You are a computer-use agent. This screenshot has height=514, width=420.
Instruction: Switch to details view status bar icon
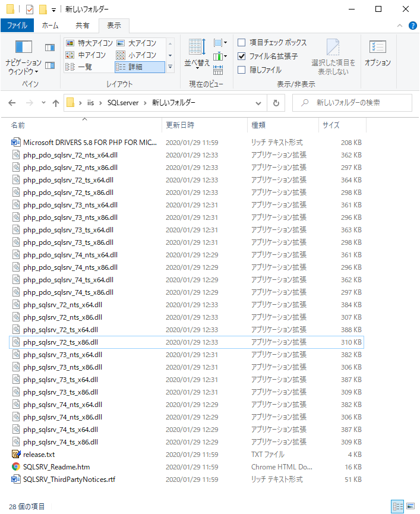pyautogui.click(x=397, y=506)
